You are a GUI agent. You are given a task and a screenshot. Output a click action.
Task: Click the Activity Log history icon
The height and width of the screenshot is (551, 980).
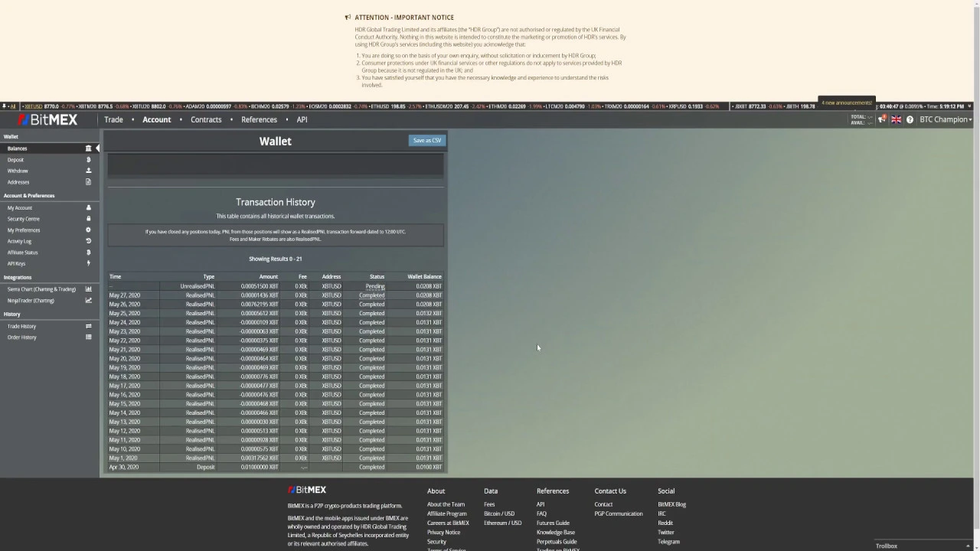pyautogui.click(x=88, y=241)
